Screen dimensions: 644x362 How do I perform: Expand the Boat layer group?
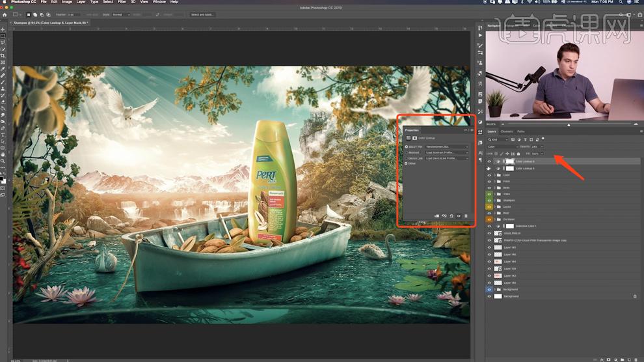tap(494, 213)
